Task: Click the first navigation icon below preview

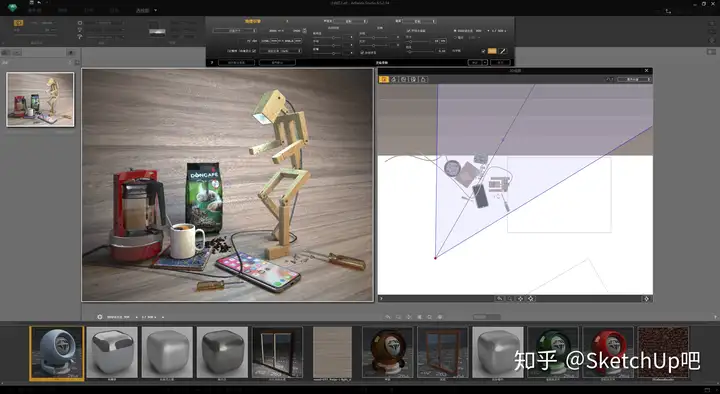Action: click(388, 317)
